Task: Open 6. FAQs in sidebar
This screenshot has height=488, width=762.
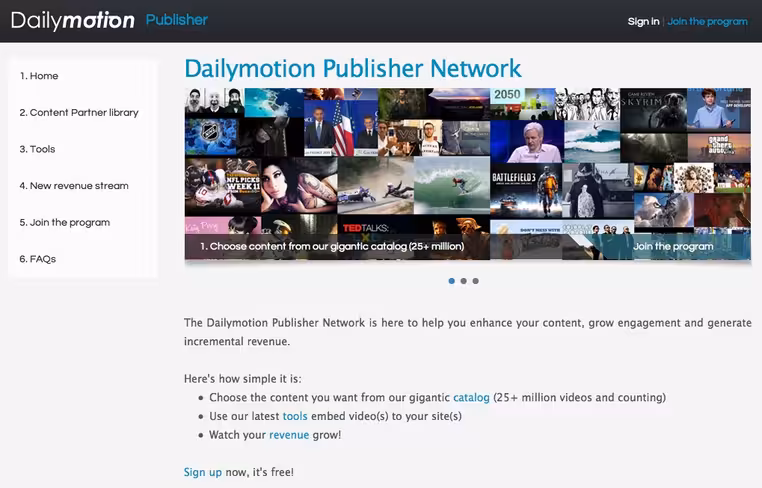Action: pyautogui.click(x=37, y=259)
